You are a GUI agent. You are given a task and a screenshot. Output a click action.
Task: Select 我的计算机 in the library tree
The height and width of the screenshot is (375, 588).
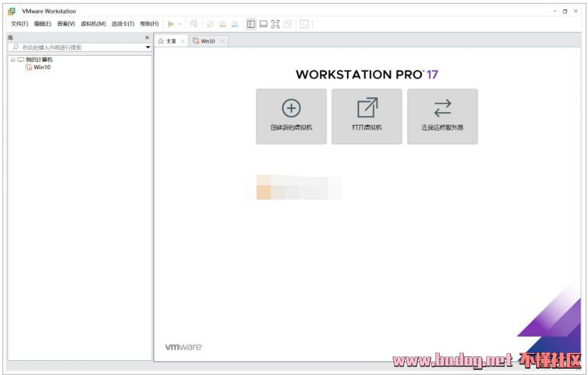click(39, 60)
